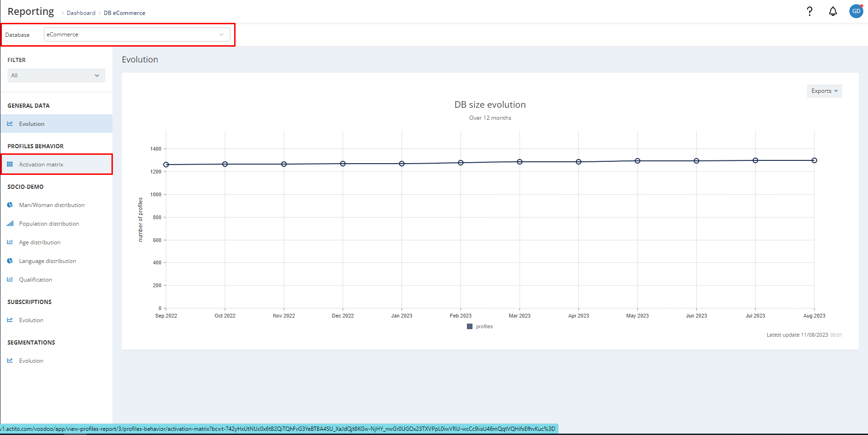The height and width of the screenshot is (435, 868).
Task: Click the Oct 2022 data point
Action: (x=225, y=164)
